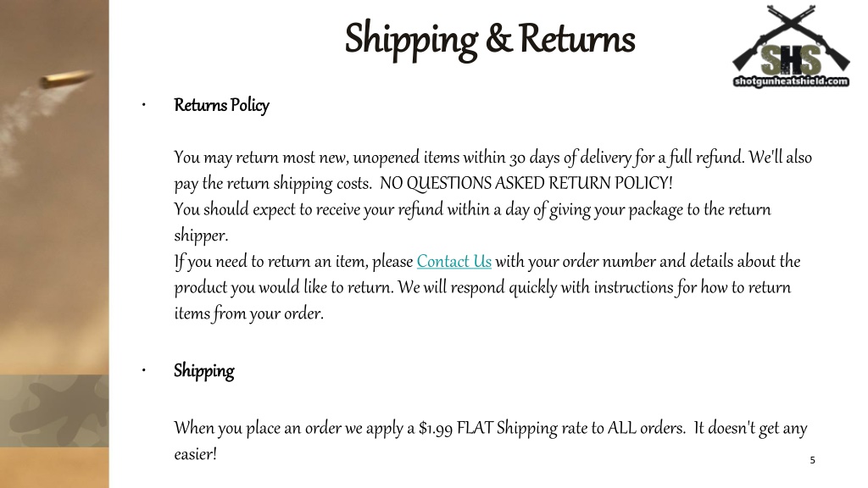
Task: Click the word 'easier!' in the last line
Action: [x=195, y=454]
